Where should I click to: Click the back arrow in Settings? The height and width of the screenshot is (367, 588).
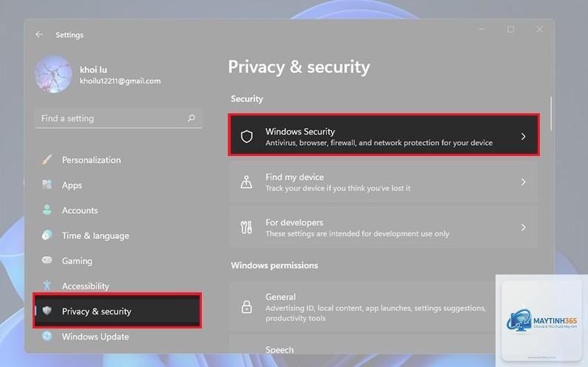click(x=39, y=35)
